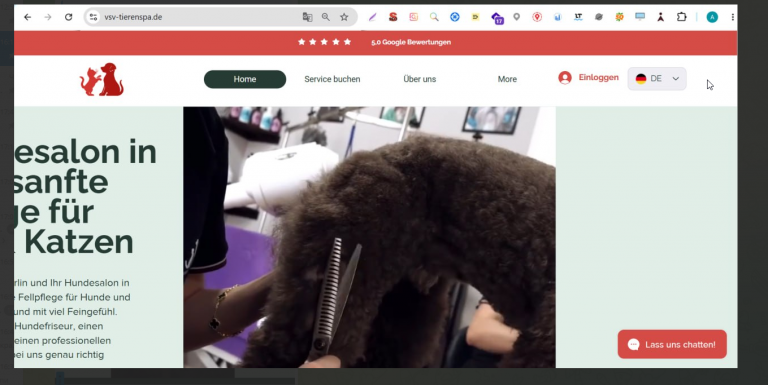This screenshot has height=385, width=768.
Task: Select the Home navigation tab
Action: [245, 79]
